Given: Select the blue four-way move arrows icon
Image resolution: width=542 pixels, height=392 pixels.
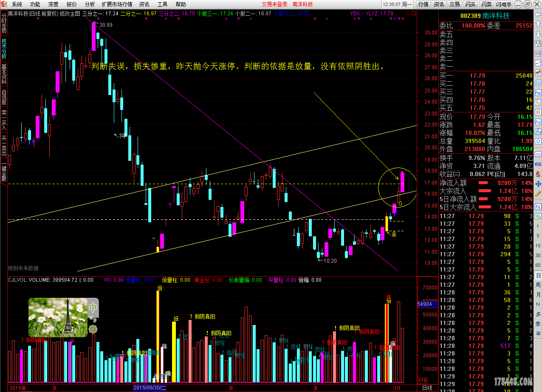Looking at the screenshot, I should click(x=538, y=184).
